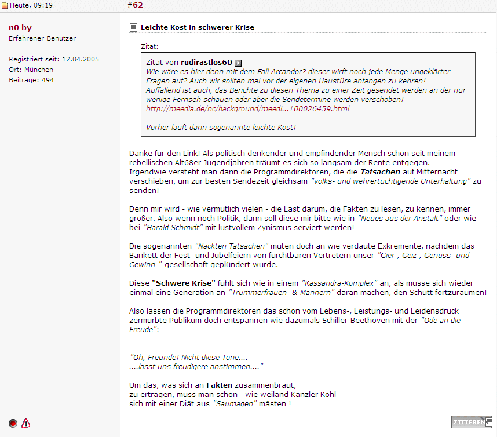Click italic text "Nackten Tatsachen"
Image resolution: width=504 pixels, height=437 pixels.
click(x=231, y=246)
